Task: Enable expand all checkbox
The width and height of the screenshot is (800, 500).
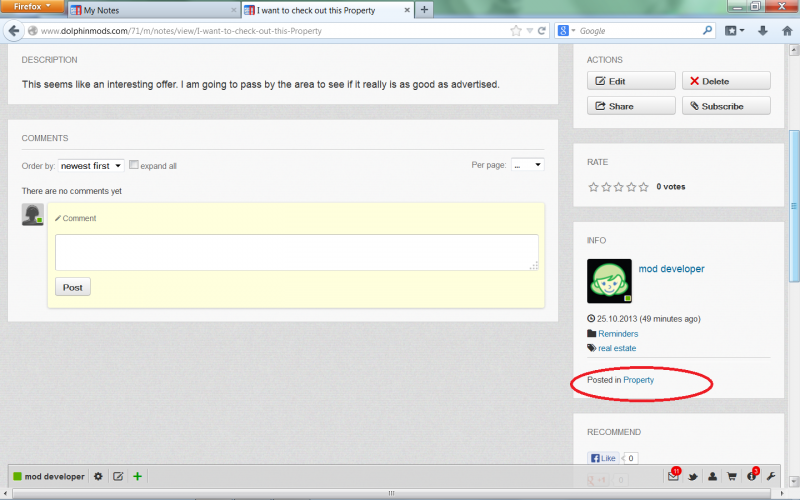Action: 134,165
